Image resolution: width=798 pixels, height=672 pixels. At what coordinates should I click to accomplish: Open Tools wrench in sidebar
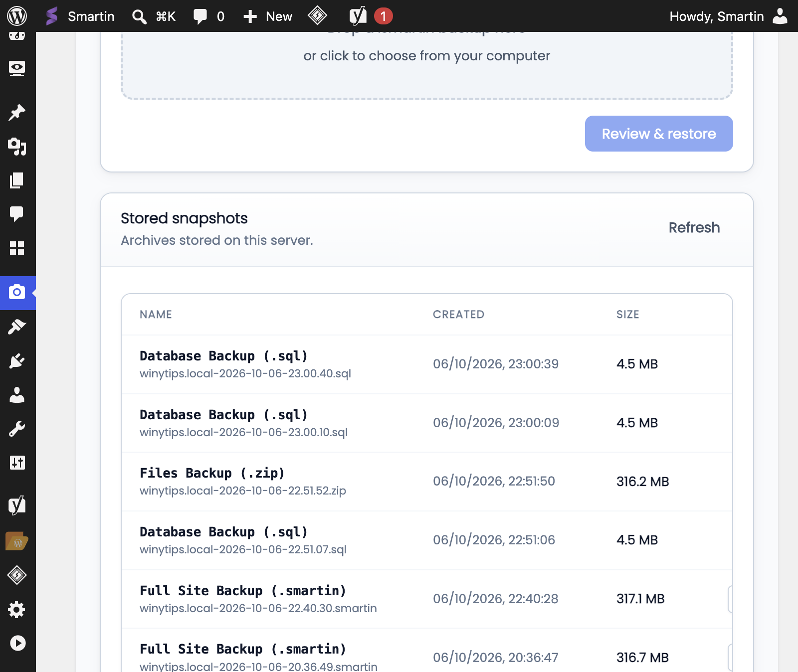click(x=17, y=429)
